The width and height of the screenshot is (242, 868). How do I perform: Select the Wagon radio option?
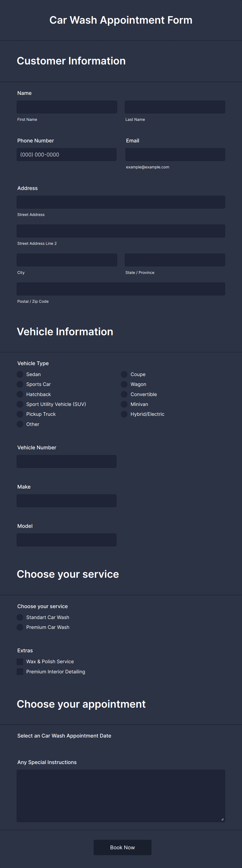(124, 384)
